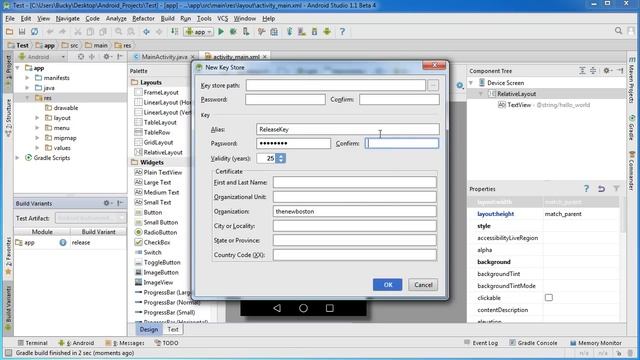Adjust the Validity years spinner arrows
Screen dimensions: 640x360
point(280,158)
